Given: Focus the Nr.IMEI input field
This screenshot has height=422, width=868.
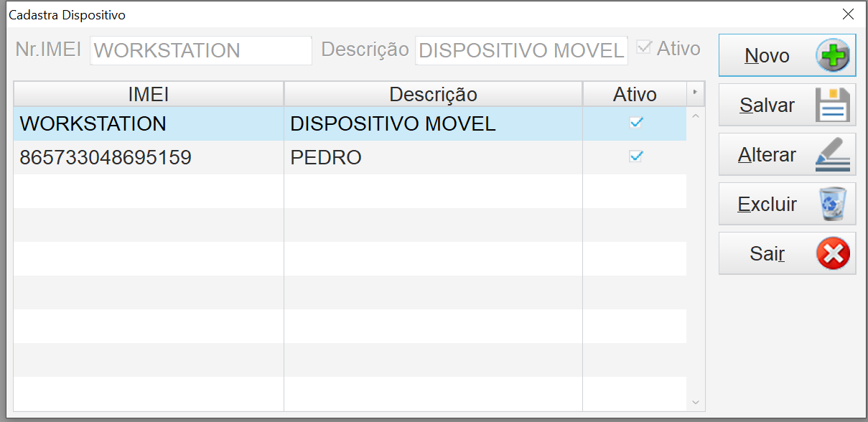Looking at the screenshot, I should pyautogui.click(x=201, y=51).
